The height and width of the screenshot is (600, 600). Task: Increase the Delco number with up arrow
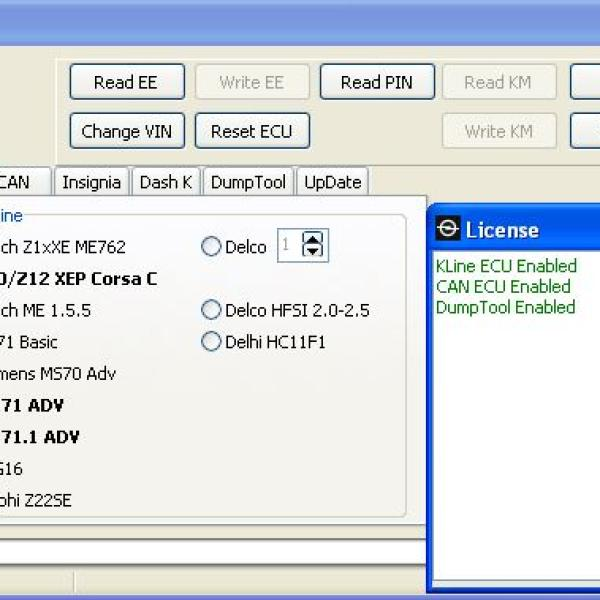click(314, 239)
